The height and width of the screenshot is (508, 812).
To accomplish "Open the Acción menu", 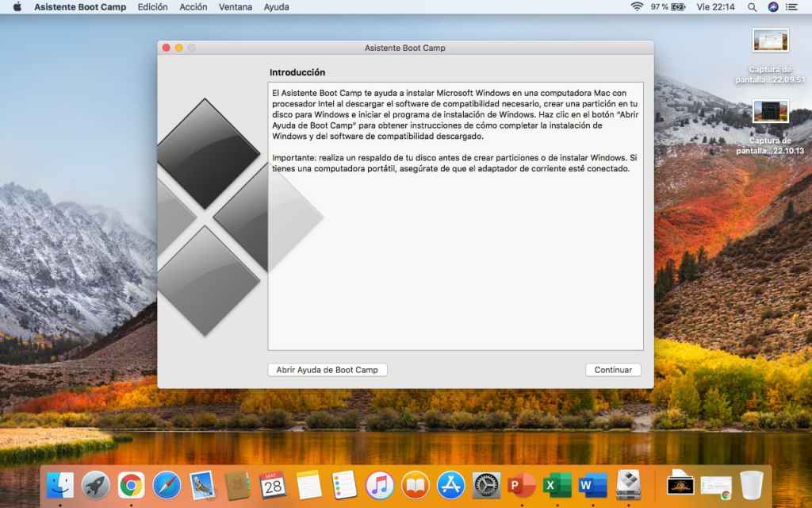I will click(x=193, y=7).
